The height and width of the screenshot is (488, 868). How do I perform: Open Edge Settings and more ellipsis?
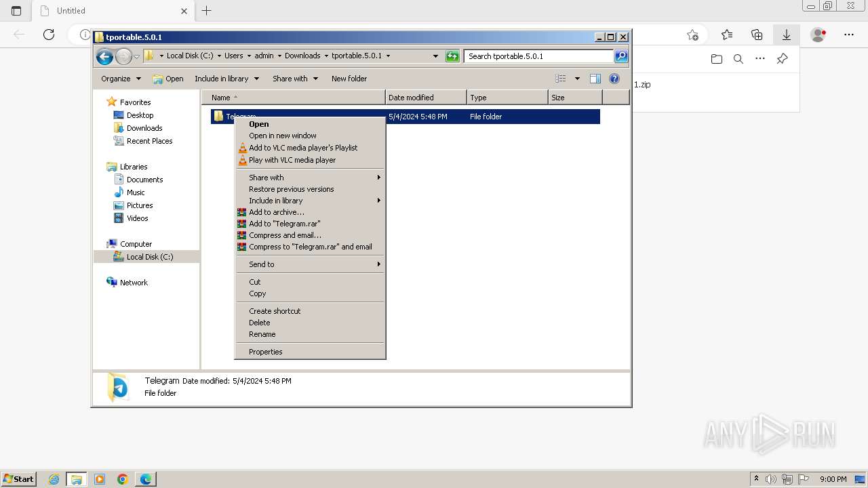point(849,35)
